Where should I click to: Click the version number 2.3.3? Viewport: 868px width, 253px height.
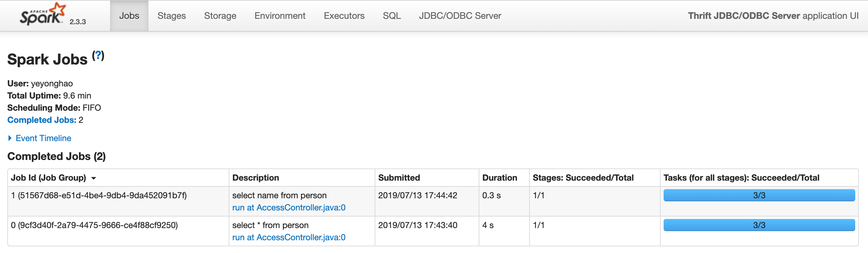click(x=78, y=22)
